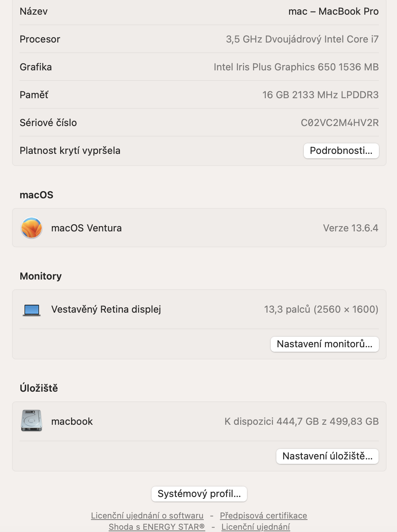The height and width of the screenshot is (532, 397).
Task: Click the processor value 3,5 GHz Intel Core i7
Action: click(302, 40)
